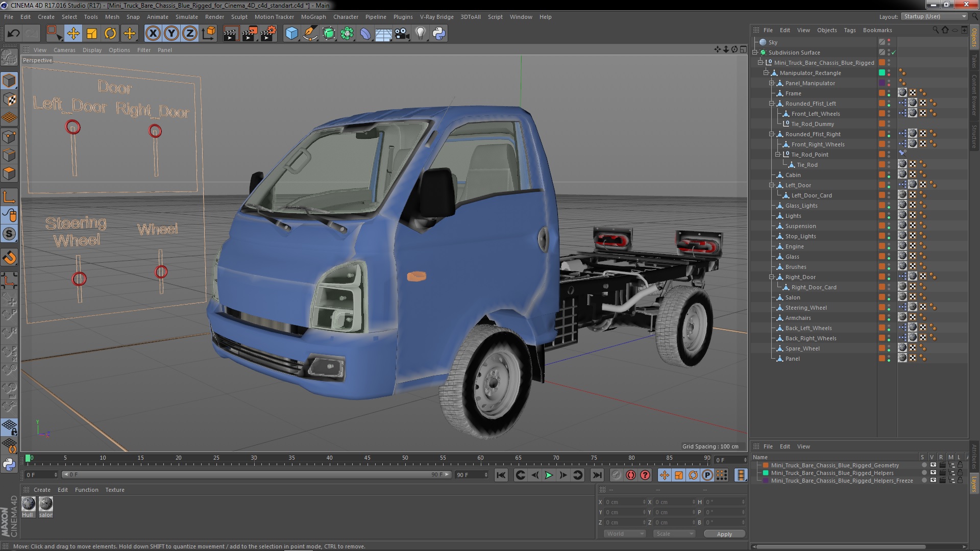Render the active view

[231, 34]
